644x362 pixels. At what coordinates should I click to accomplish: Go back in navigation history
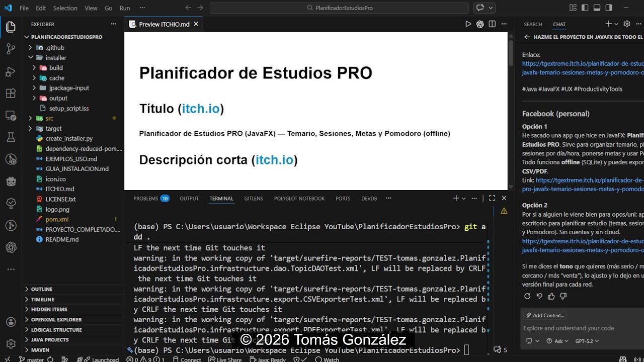click(x=188, y=8)
